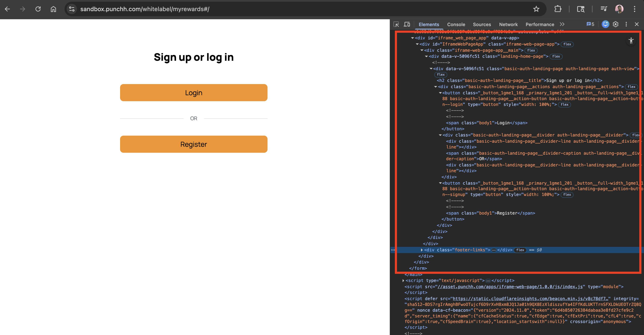Viewport: 644px width, 335px height.
Task: Open the Extensions puzzle icon
Action: coord(558,9)
